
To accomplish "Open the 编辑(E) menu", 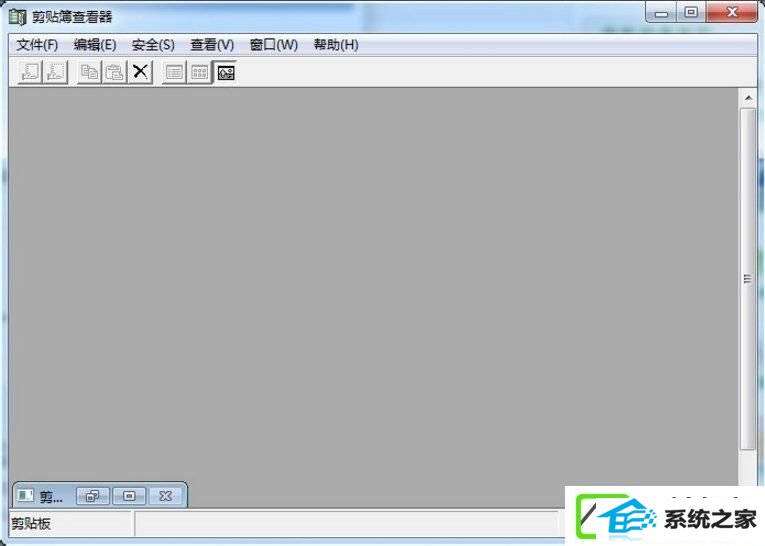I will [x=95, y=45].
